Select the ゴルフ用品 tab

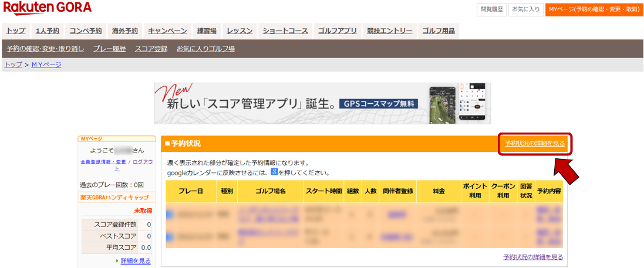coord(439,31)
